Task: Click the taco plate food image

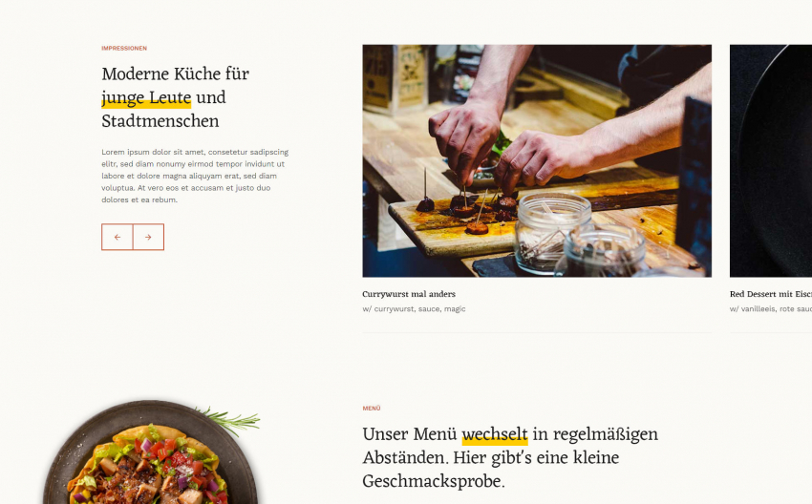Action: tap(150, 452)
